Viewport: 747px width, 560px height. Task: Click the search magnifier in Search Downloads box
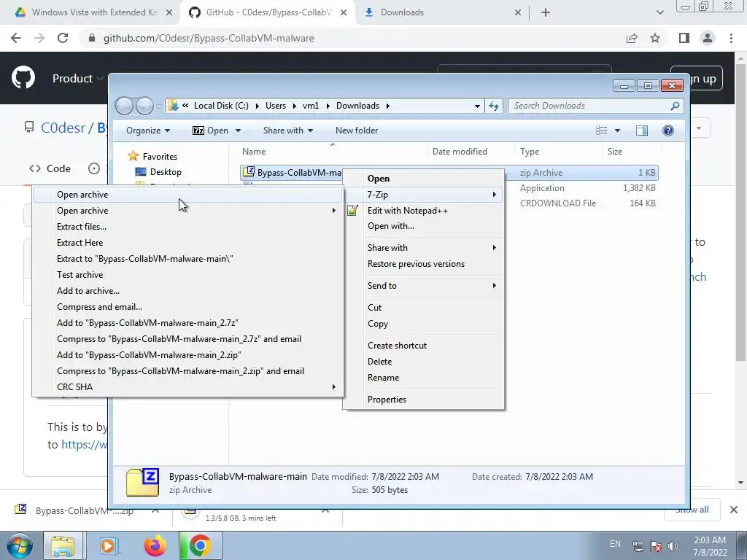pos(675,106)
